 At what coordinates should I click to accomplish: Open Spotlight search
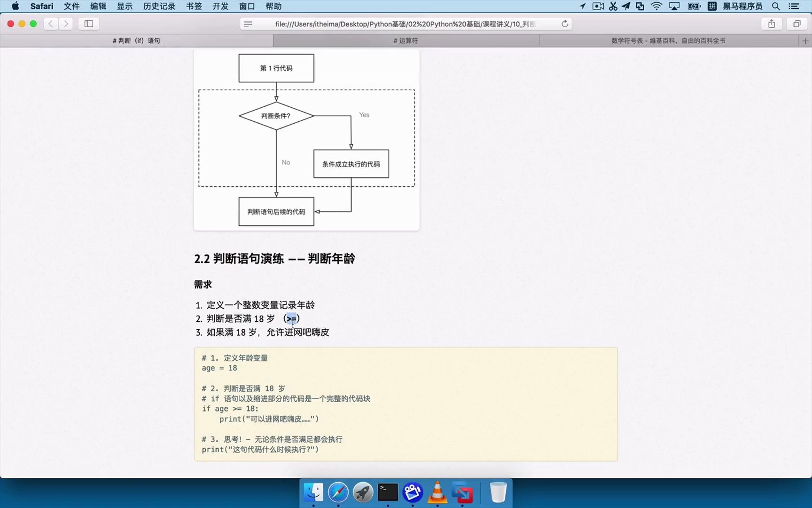775,6
